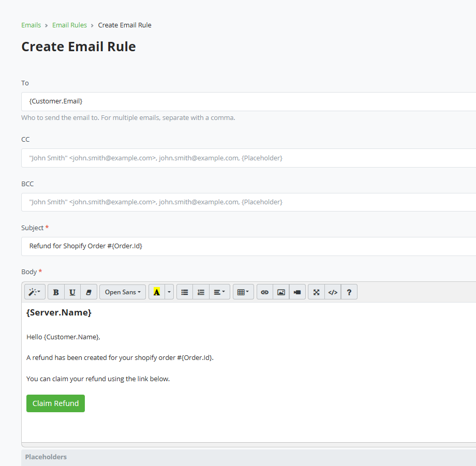Click the clear formatting eraser icon
Image resolution: width=476 pixels, height=466 pixels.
[x=88, y=292]
